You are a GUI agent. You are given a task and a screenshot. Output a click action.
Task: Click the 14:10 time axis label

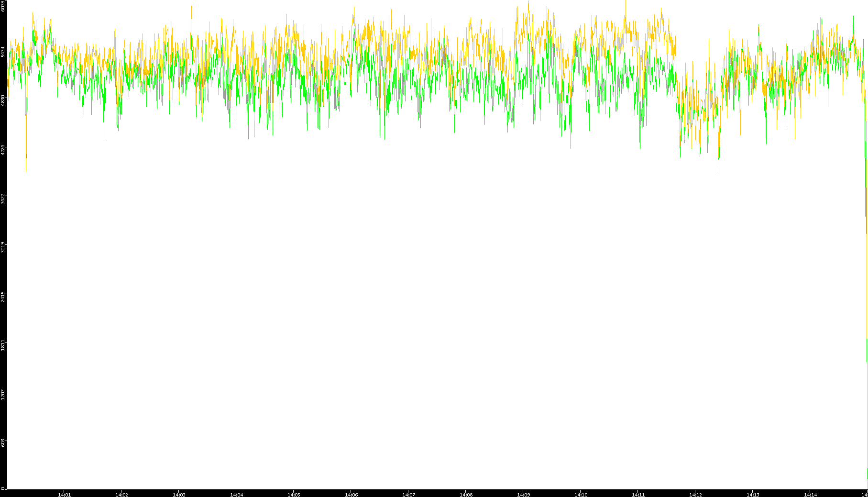coord(581,495)
